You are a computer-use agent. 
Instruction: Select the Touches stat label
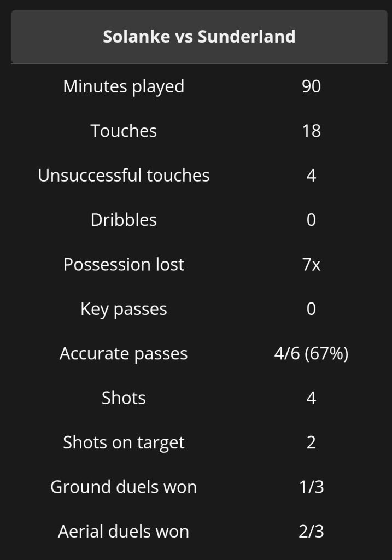[124, 131]
